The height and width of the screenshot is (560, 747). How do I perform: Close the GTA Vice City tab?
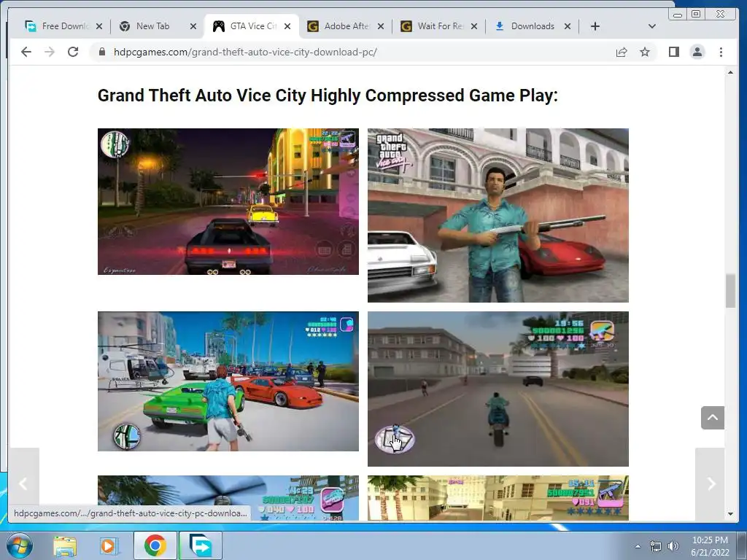[x=287, y=26]
